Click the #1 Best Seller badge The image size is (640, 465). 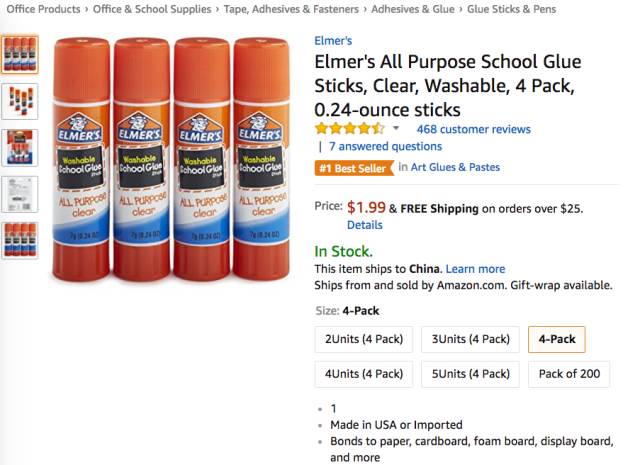point(353,168)
